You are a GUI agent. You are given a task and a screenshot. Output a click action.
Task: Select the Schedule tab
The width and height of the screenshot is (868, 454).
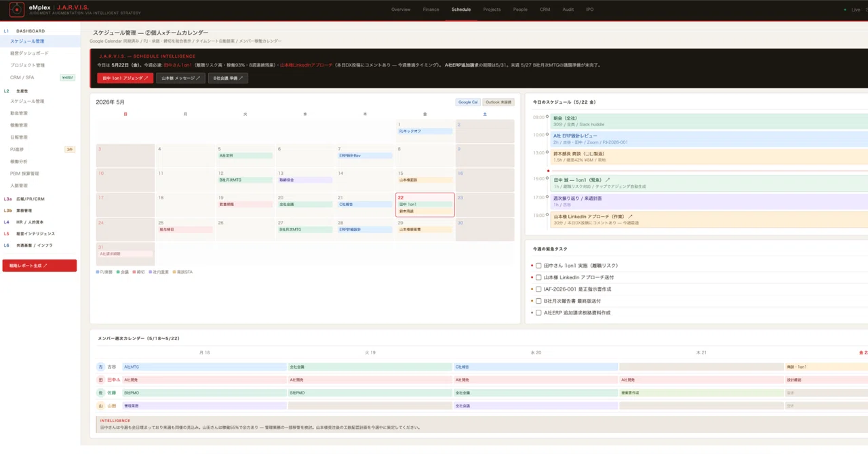[461, 9]
